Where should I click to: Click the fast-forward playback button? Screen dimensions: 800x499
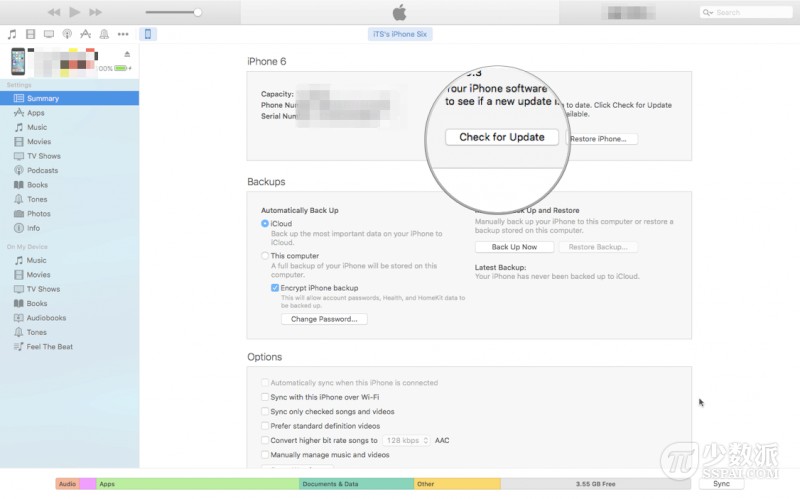point(95,12)
